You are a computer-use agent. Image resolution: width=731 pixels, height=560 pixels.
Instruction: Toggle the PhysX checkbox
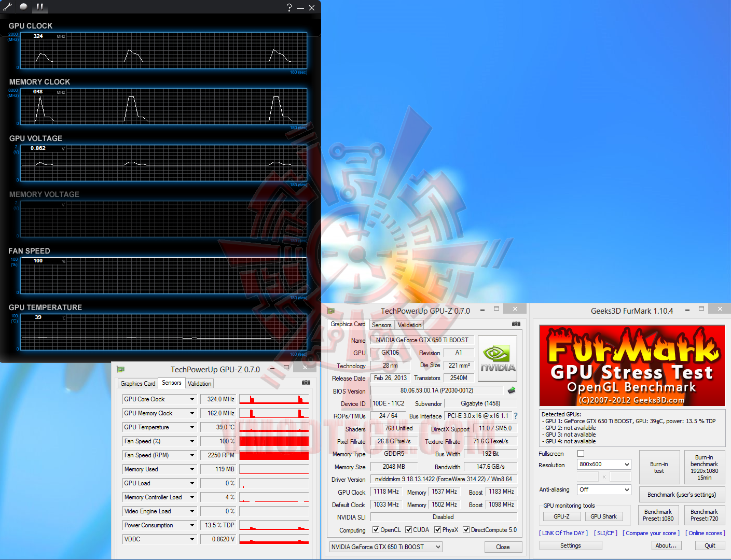pyautogui.click(x=438, y=530)
